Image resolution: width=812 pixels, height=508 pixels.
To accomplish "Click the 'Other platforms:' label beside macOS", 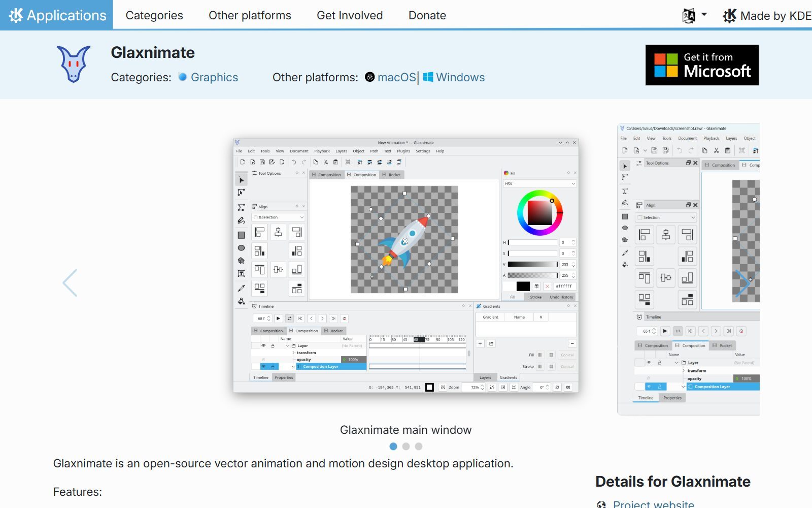I will click(x=315, y=77).
